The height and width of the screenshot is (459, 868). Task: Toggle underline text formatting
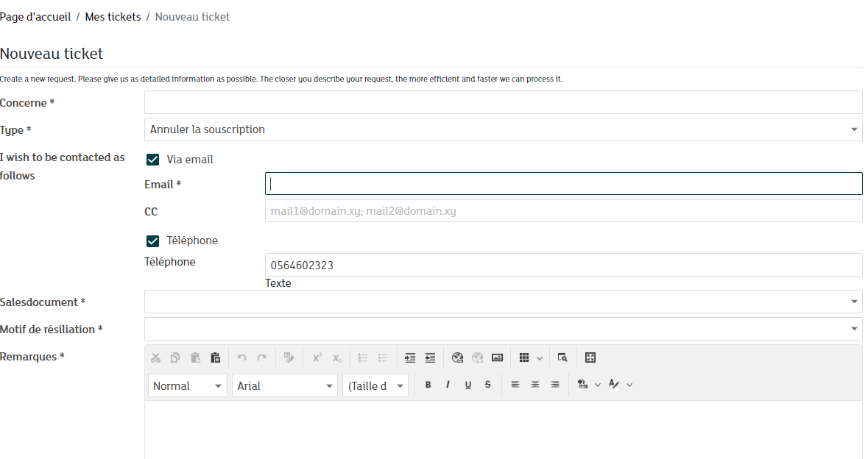pyautogui.click(x=467, y=385)
